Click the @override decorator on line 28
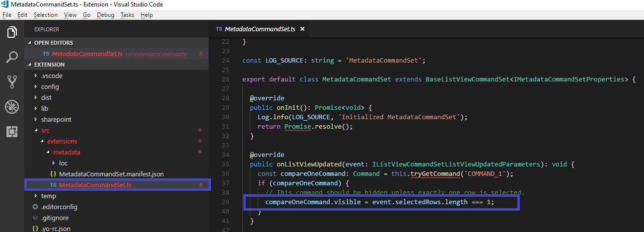 [x=267, y=98]
